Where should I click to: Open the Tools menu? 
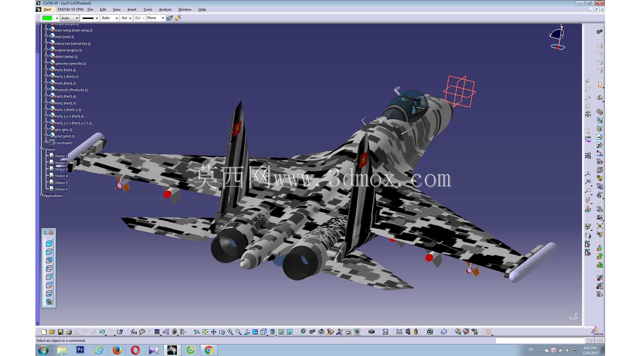click(148, 9)
